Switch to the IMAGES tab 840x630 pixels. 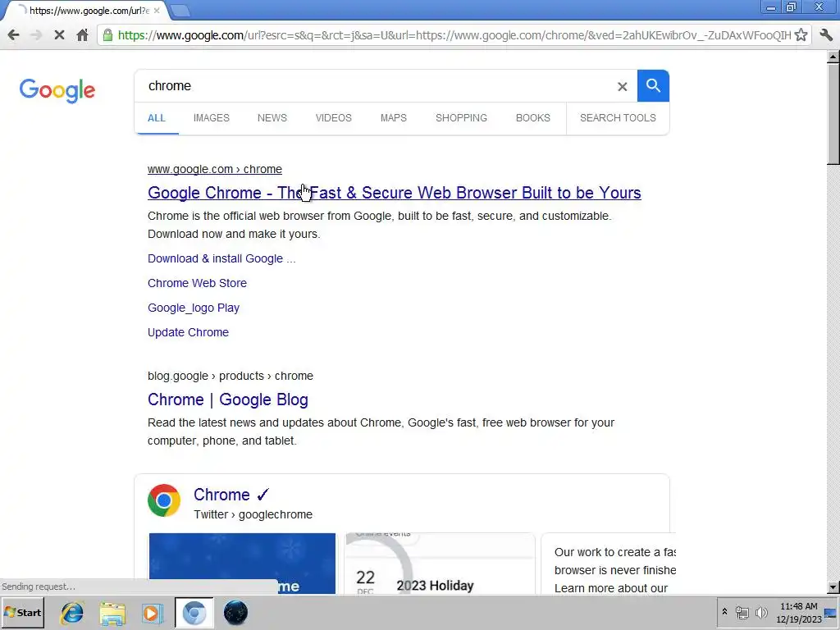(211, 118)
